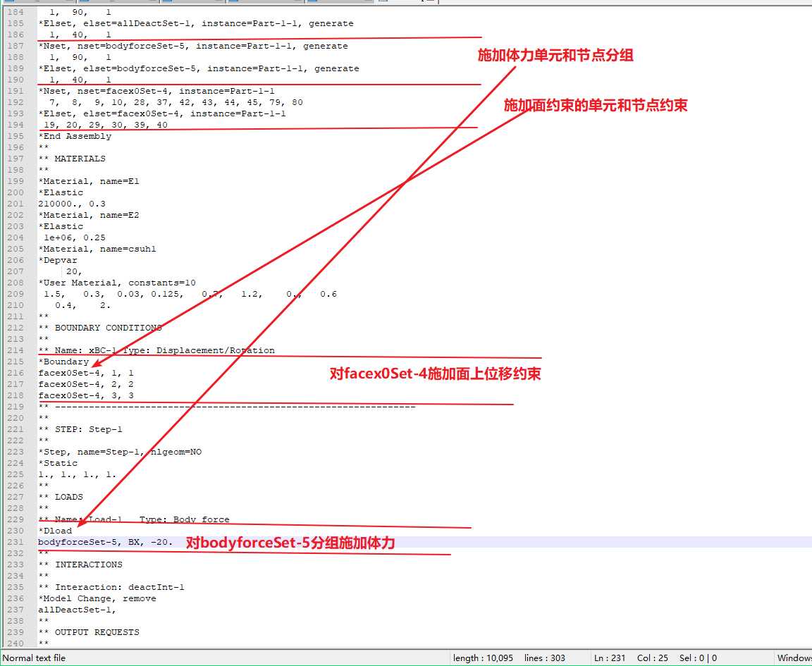Click the '*Material, name=E2' line
This screenshot has height=666, width=812.
[x=89, y=215]
